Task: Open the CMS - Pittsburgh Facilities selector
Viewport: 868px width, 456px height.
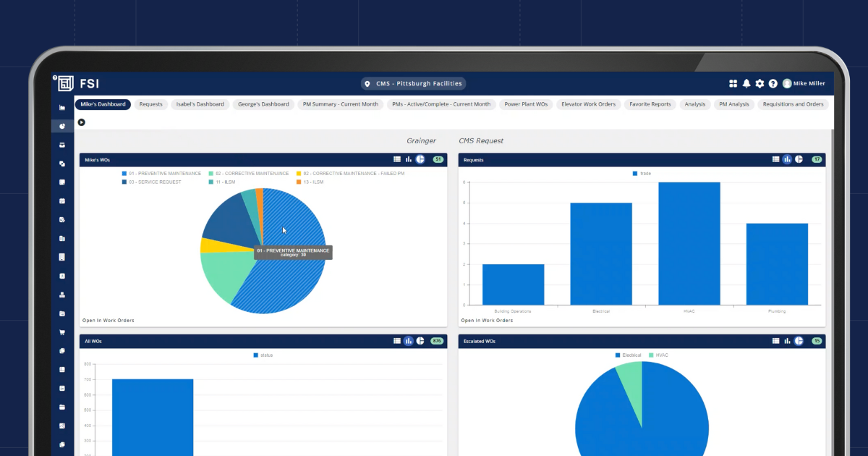Action: tap(412, 83)
